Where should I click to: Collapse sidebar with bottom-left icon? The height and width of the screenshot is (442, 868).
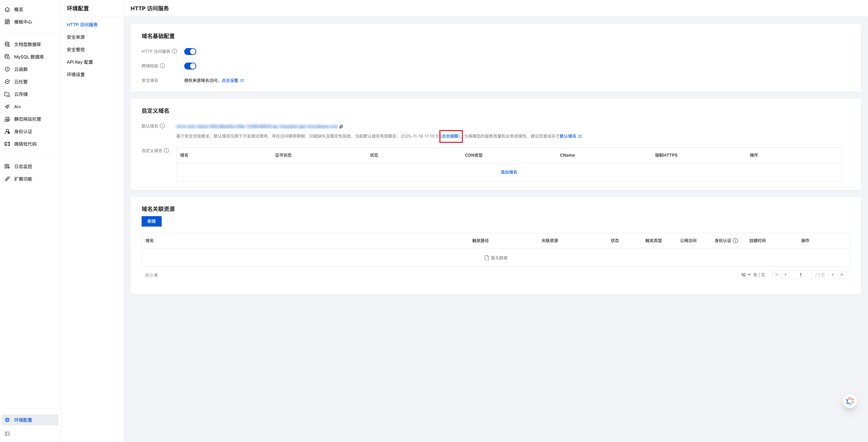click(7, 434)
